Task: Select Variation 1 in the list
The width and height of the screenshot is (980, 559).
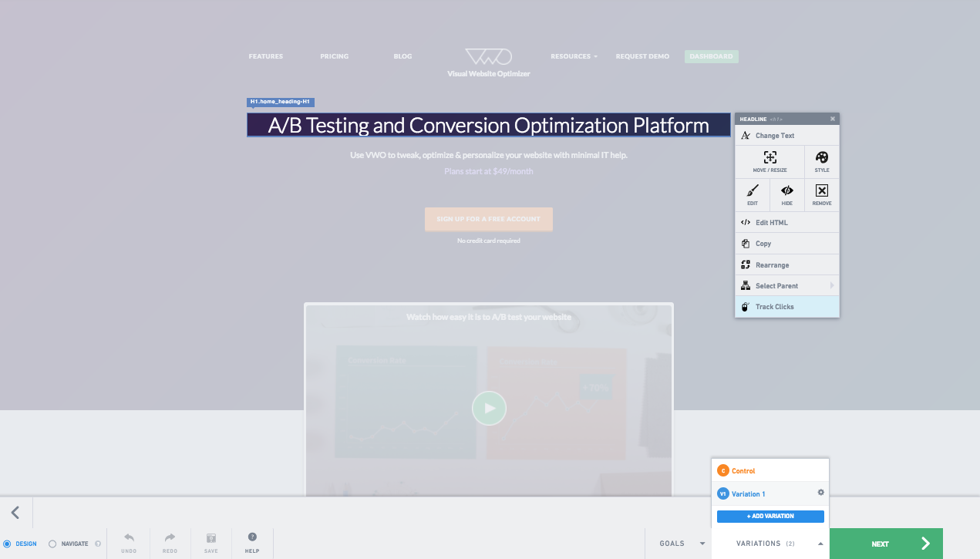Action: [748, 493]
